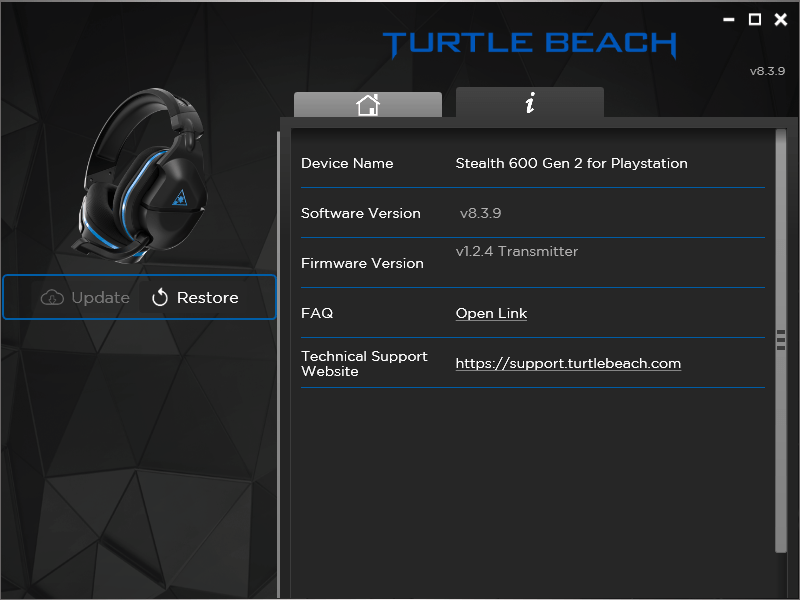Click the v8.3.9 version text under logo
This screenshot has height=600, width=800.
click(767, 71)
